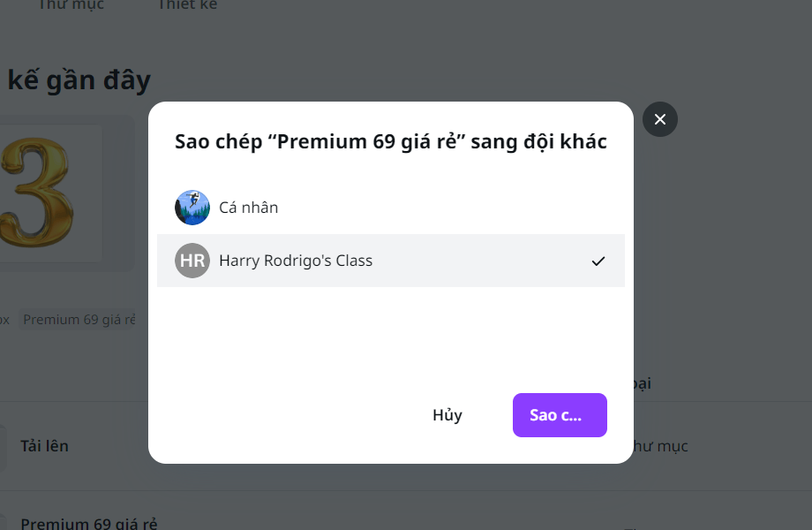This screenshot has height=530, width=812.
Task: Open the Thiết kế tab
Action: (x=187, y=5)
